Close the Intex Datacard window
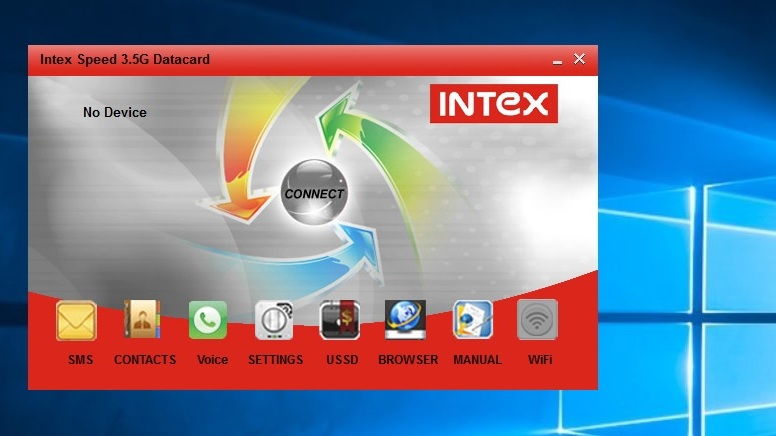The image size is (776, 436). click(580, 59)
